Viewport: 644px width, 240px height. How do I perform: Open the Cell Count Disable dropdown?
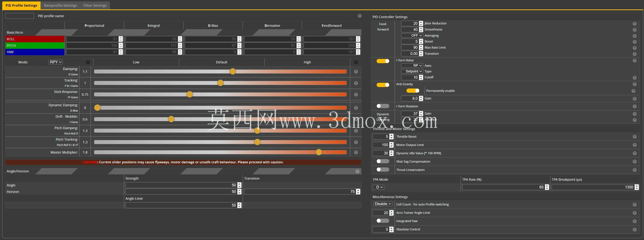(383, 204)
